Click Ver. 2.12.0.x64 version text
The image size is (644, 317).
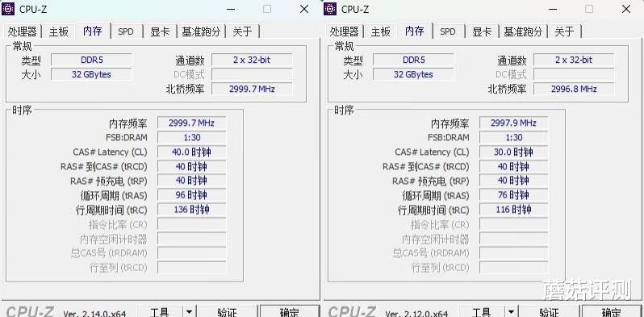416,313
